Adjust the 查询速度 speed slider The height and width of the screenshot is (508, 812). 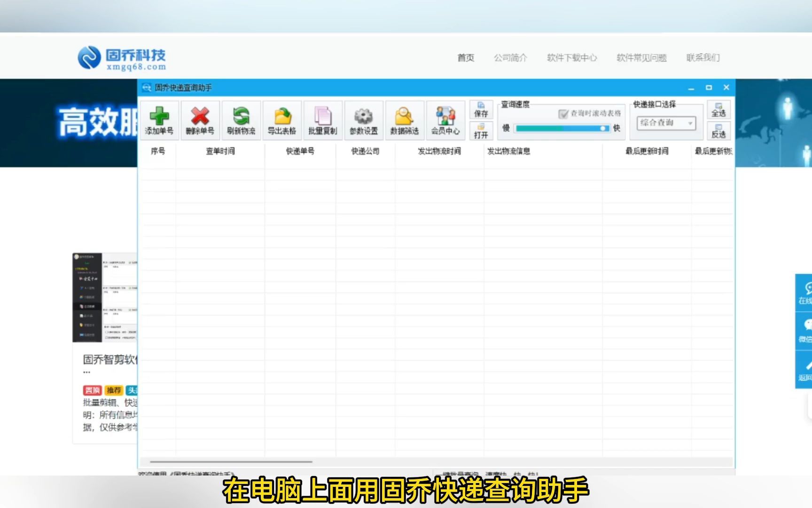coord(562,128)
